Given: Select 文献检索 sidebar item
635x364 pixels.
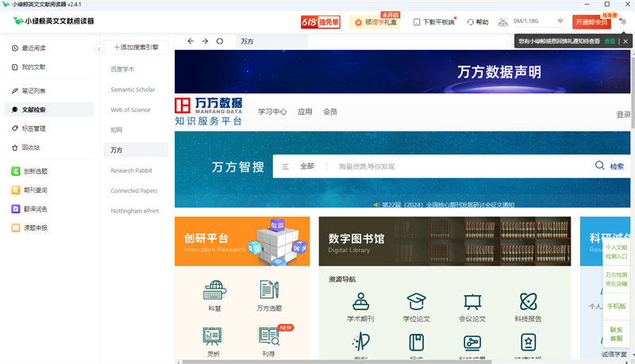Looking at the screenshot, I should 48,109.
